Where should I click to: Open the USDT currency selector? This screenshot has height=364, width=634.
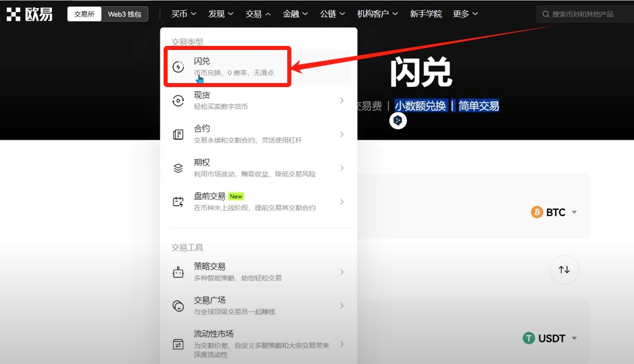pyautogui.click(x=550, y=338)
